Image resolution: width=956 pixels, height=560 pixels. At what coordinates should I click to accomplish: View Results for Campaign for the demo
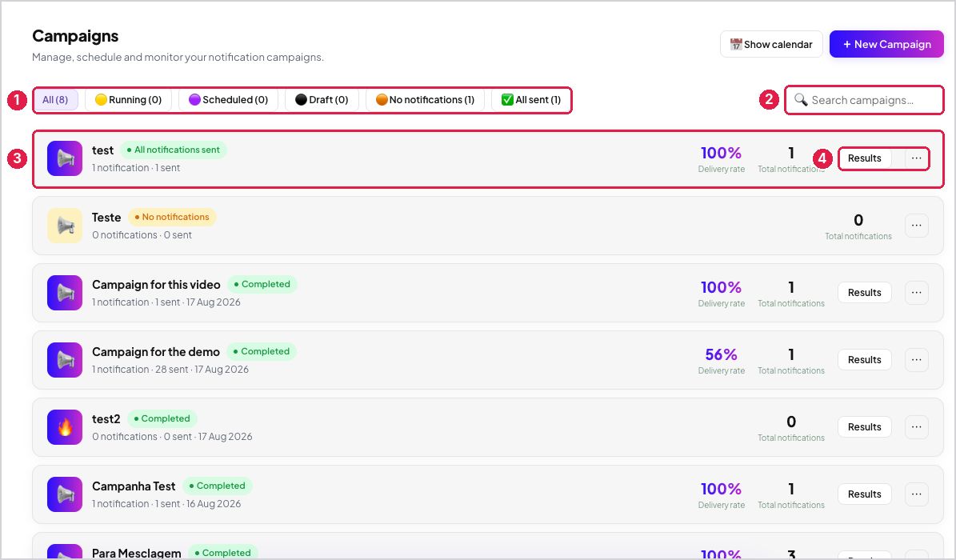coord(865,360)
